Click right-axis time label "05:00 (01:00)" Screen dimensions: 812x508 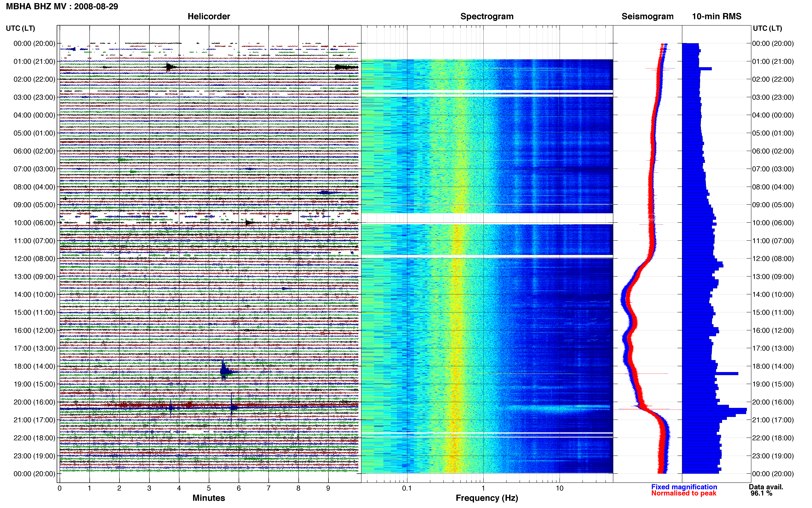(773, 133)
